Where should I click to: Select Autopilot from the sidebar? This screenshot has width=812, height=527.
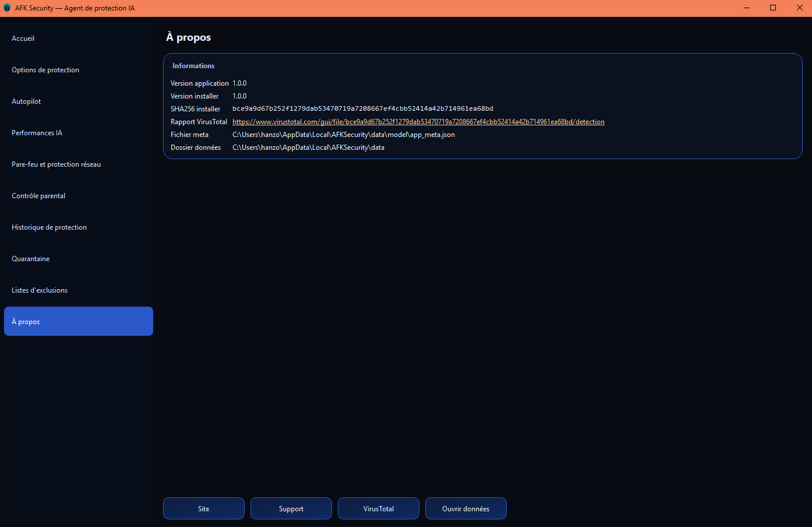click(27, 101)
